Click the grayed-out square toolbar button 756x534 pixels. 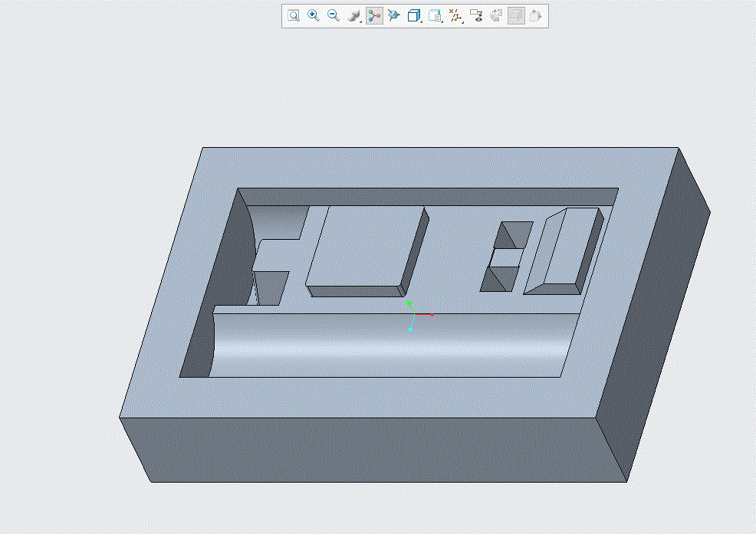point(516,15)
